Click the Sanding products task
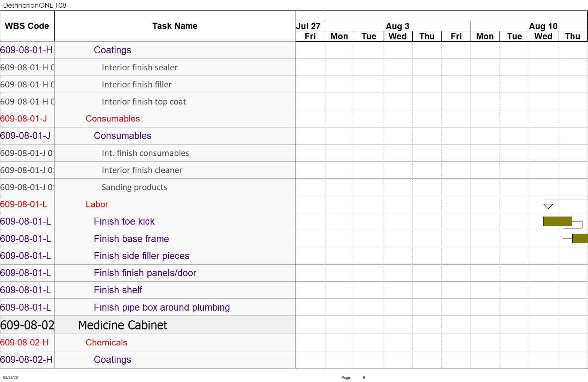The width and height of the screenshot is (588, 382). click(134, 187)
